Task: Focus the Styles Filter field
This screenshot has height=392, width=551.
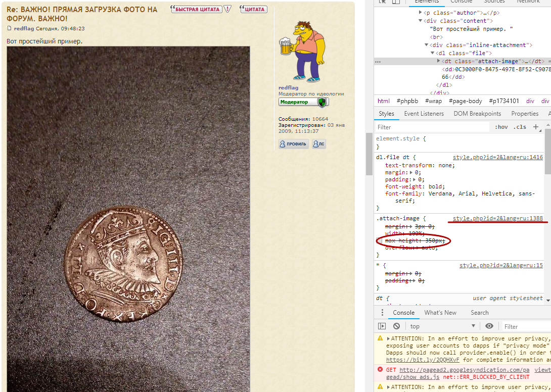Action: 432,127
